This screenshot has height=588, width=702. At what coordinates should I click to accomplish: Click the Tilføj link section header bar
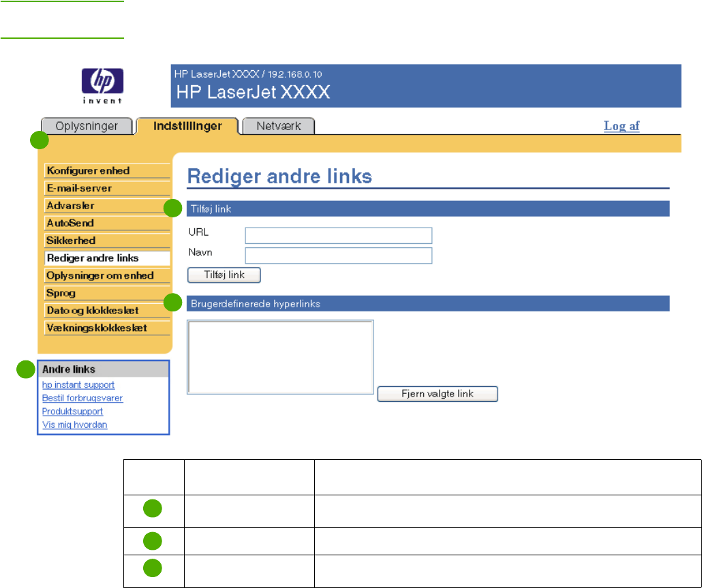(428, 208)
